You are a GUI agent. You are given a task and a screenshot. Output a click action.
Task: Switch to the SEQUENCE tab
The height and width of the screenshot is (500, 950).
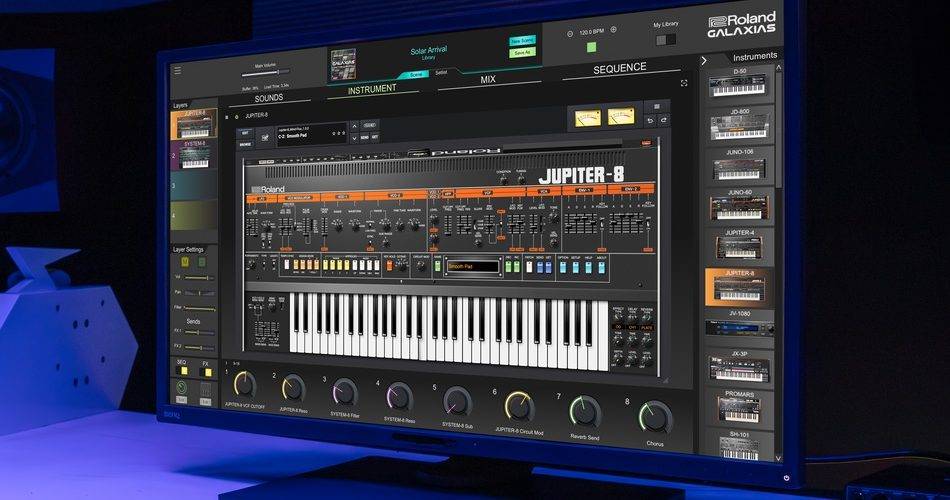click(x=620, y=68)
